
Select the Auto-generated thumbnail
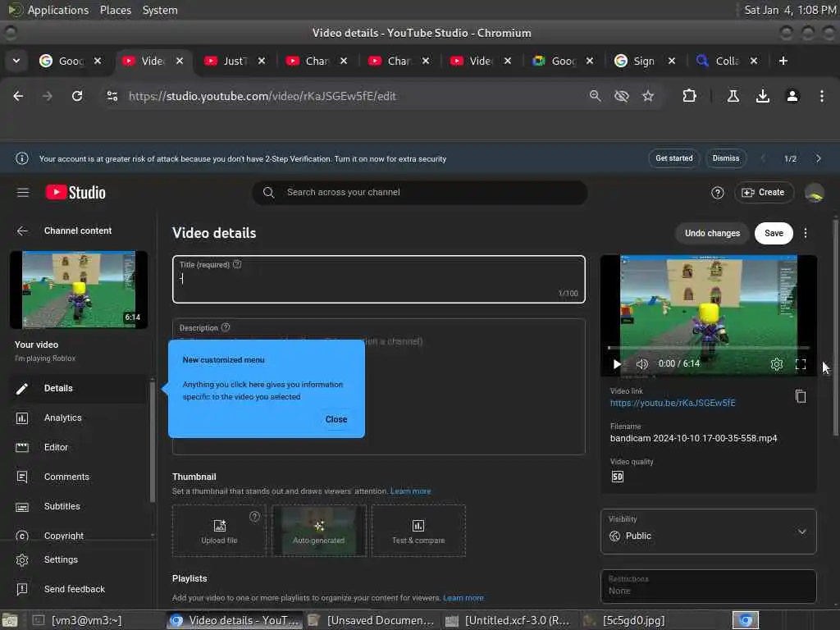tap(319, 531)
